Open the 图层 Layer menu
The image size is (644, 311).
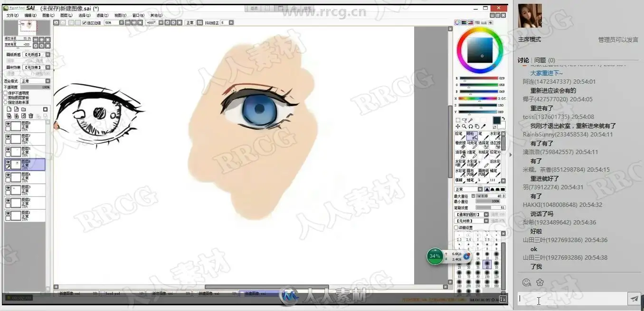pyautogui.click(x=66, y=15)
